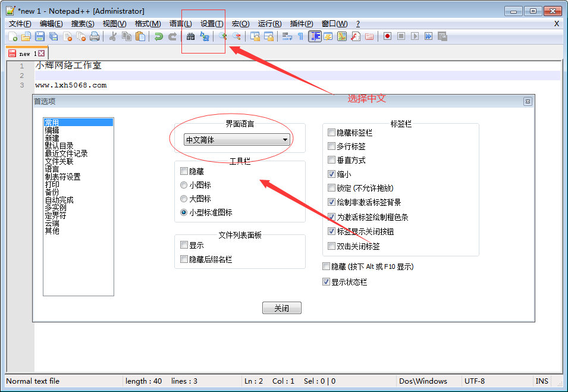
Task: Open the Replace toolbar icon
Action: coord(205,36)
